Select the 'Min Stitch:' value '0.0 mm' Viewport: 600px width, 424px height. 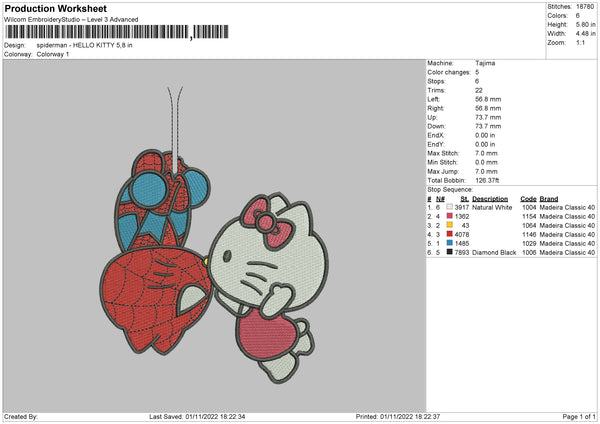click(486, 162)
